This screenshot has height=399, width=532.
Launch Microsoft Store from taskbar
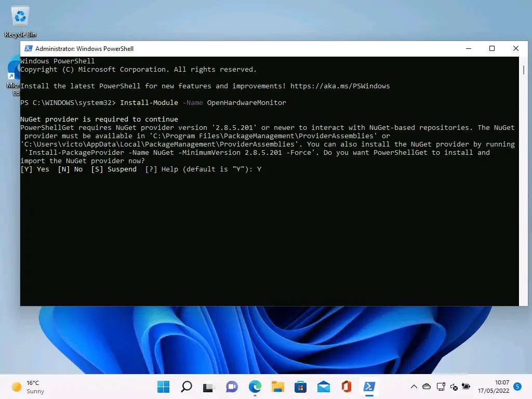[x=300, y=387]
